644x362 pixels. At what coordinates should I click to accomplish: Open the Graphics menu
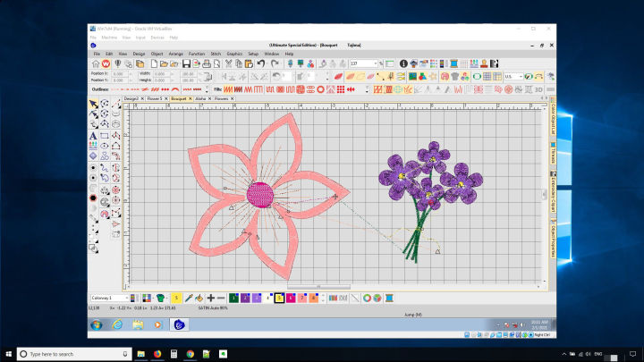click(234, 54)
